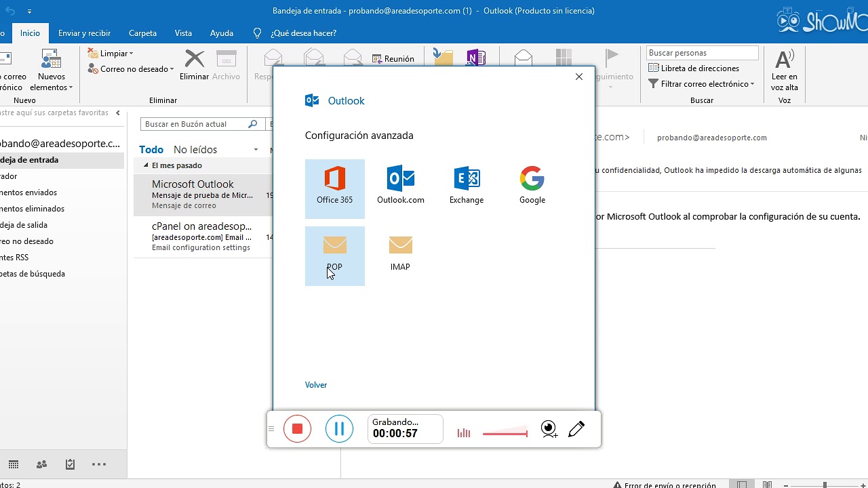
Task: Click the Buscar en Buzón actual field
Action: coord(195,124)
